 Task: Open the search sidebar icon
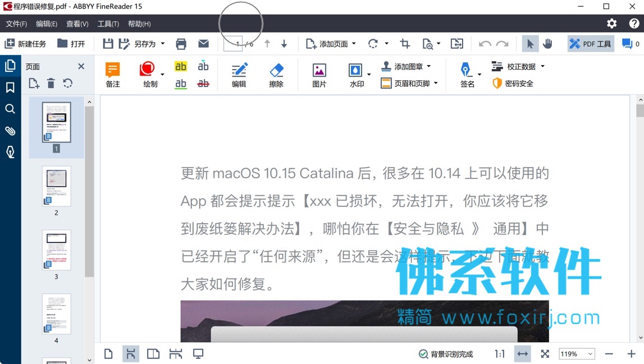pyautogui.click(x=10, y=109)
